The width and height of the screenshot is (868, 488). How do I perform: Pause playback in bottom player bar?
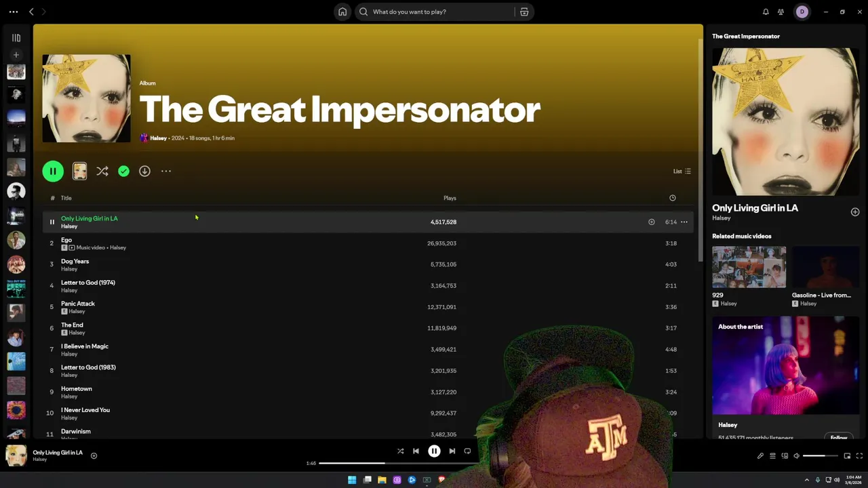coord(434,451)
